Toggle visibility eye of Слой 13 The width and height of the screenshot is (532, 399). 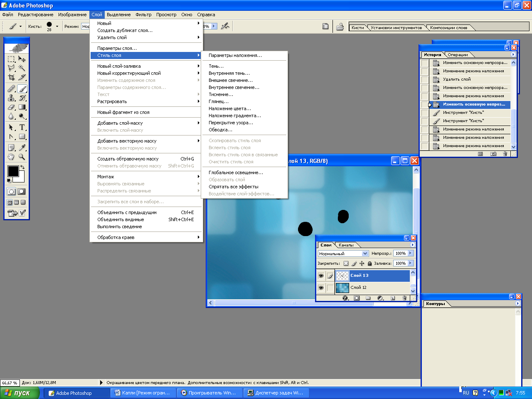(x=321, y=276)
